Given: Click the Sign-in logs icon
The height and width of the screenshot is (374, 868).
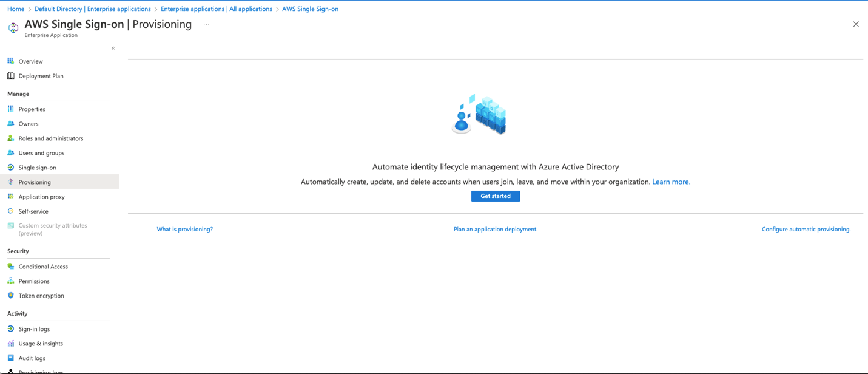Looking at the screenshot, I should tap(10, 329).
